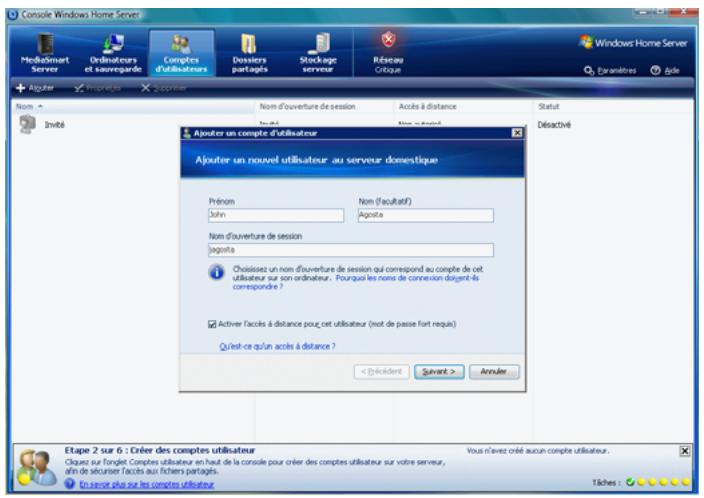Click the users icon in step panel

36,467
